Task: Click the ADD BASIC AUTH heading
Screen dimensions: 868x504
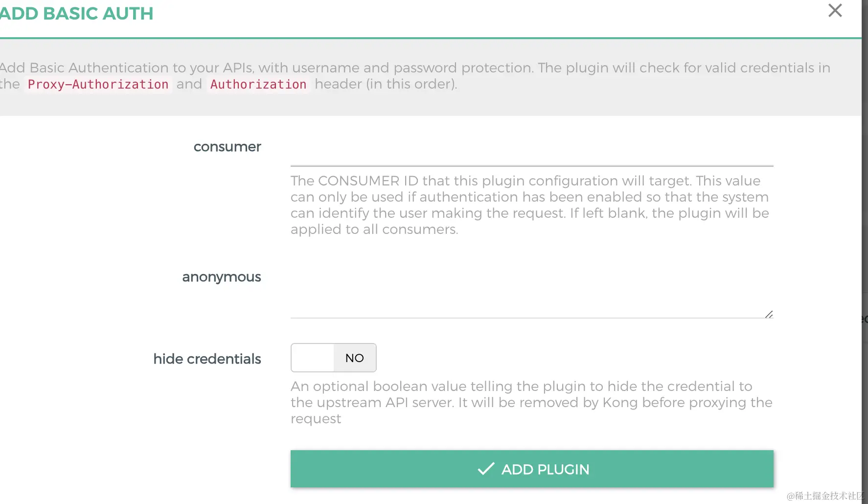Action: click(x=76, y=14)
